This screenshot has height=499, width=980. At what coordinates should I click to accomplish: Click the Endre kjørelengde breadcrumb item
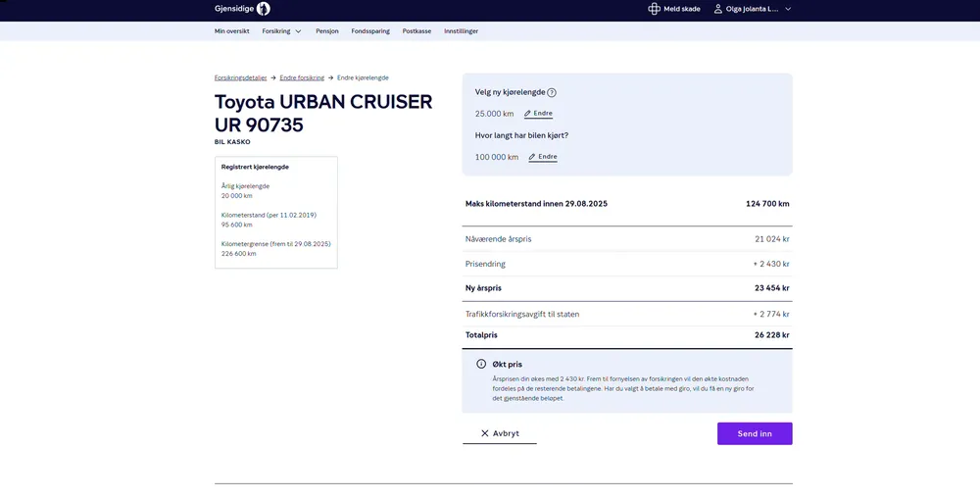363,77
